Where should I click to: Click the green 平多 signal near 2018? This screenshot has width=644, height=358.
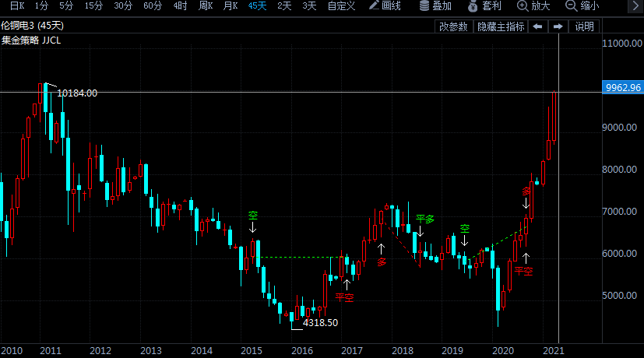[x=424, y=219]
